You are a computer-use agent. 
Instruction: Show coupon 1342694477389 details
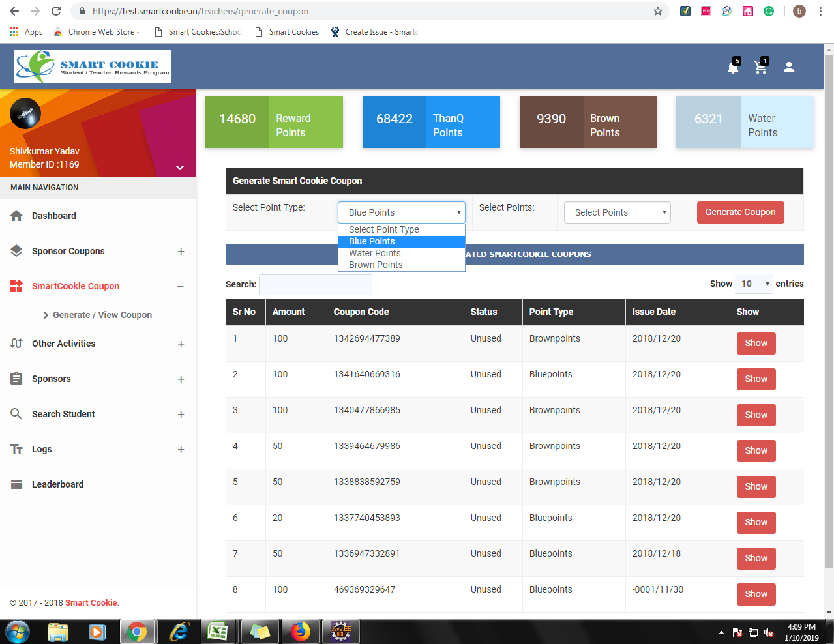[x=756, y=343]
